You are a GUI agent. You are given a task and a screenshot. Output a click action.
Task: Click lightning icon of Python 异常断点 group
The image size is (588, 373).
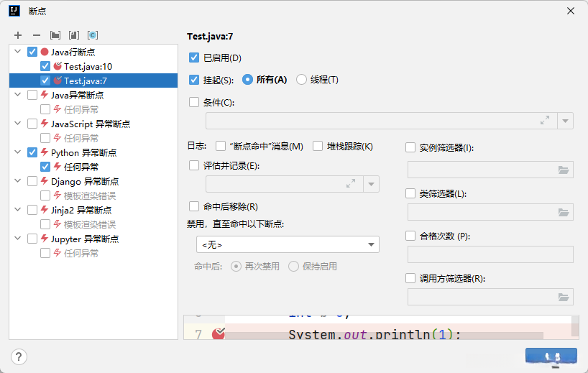click(x=45, y=152)
